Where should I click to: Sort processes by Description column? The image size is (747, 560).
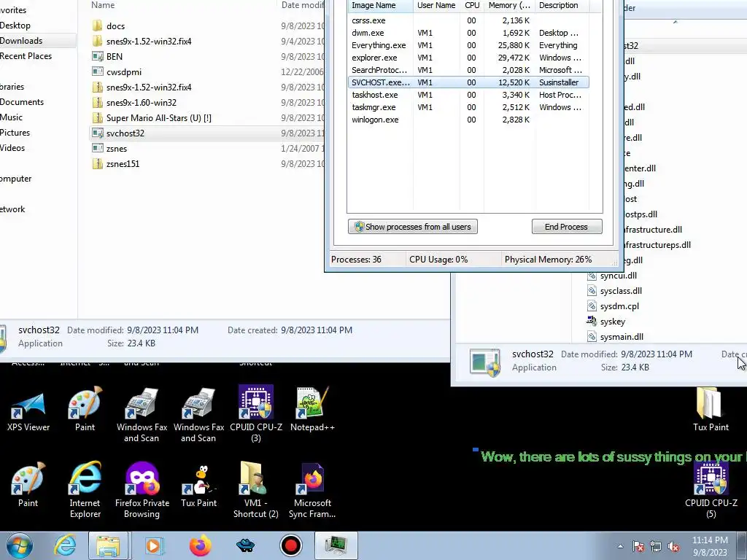pyautogui.click(x=562, y=6)
